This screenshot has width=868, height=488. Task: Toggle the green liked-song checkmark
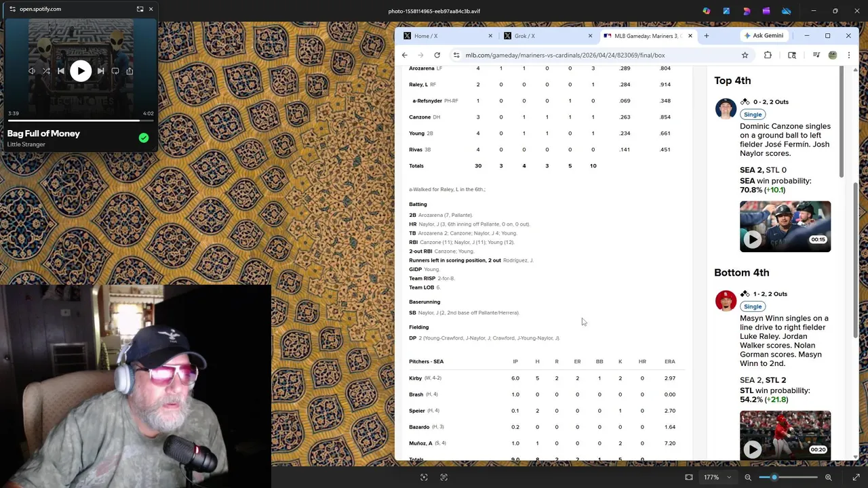click(144, 138)
